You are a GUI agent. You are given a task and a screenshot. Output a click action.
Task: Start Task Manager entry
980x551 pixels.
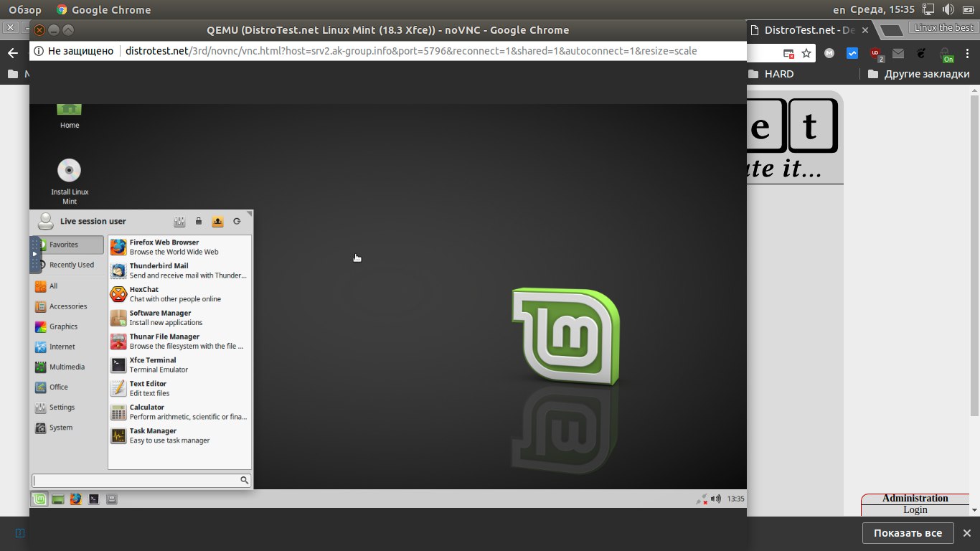tap(179, 435)
